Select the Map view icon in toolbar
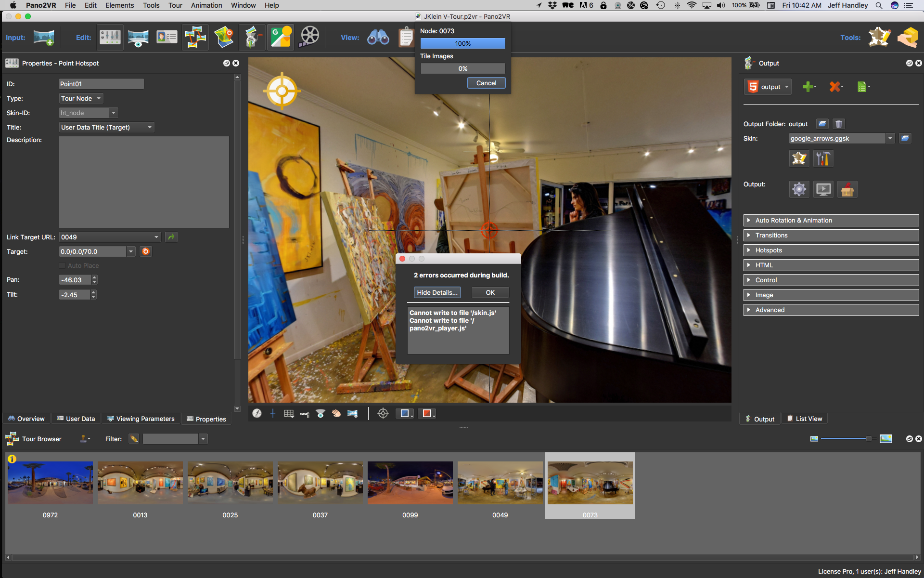 pos(226,37)
